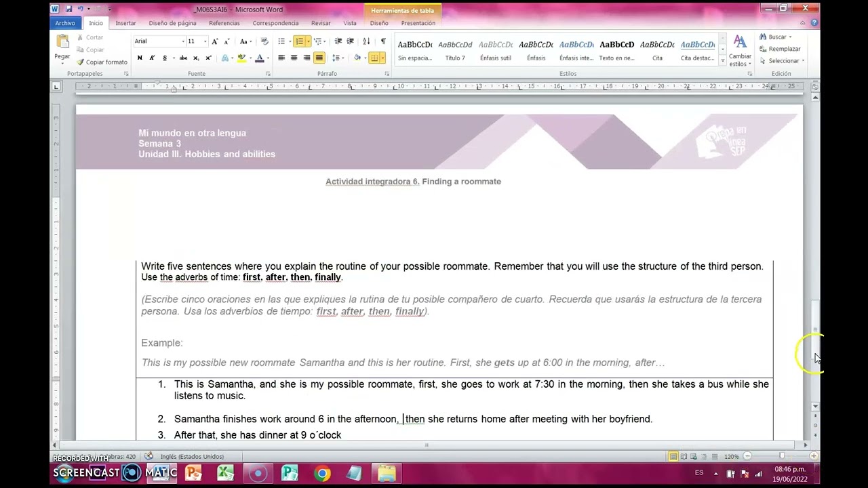Open the Revisar tab
The height and width of the screenshot is (488, 868).
[321, 23]
